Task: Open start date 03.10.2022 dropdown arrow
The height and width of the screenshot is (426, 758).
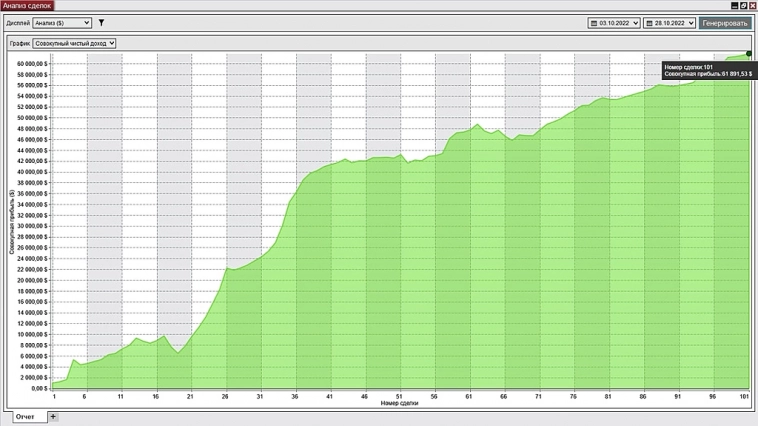Action: pyautogui.click(x=635, y=22)
